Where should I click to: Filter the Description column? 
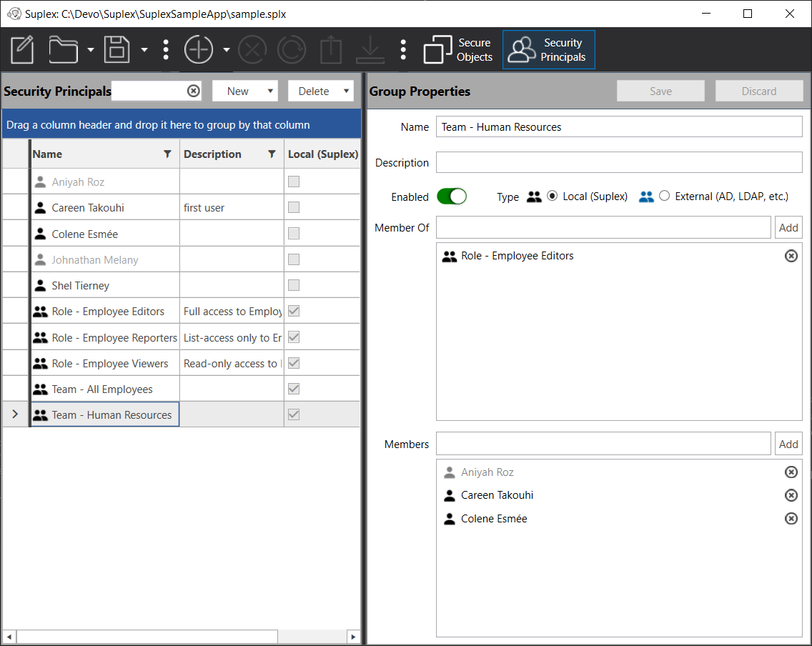(272, 154)
